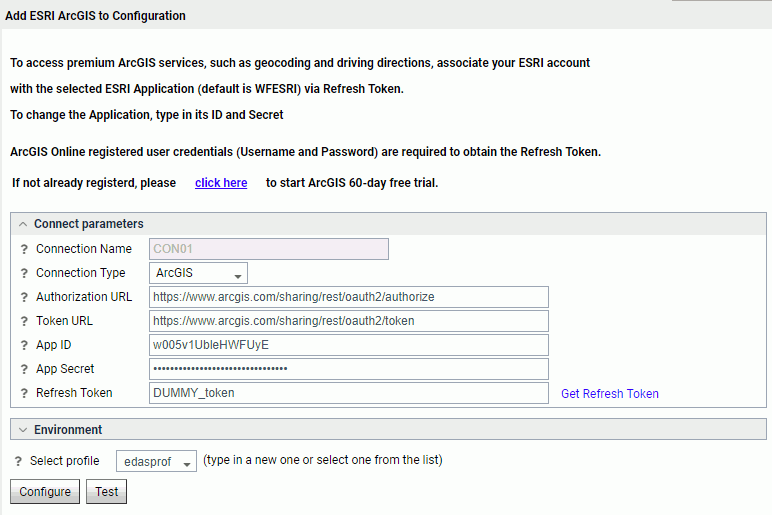This screenshot has height=515, width=772.
Task: Focus the App Secret password field
Action: point(349,369)
